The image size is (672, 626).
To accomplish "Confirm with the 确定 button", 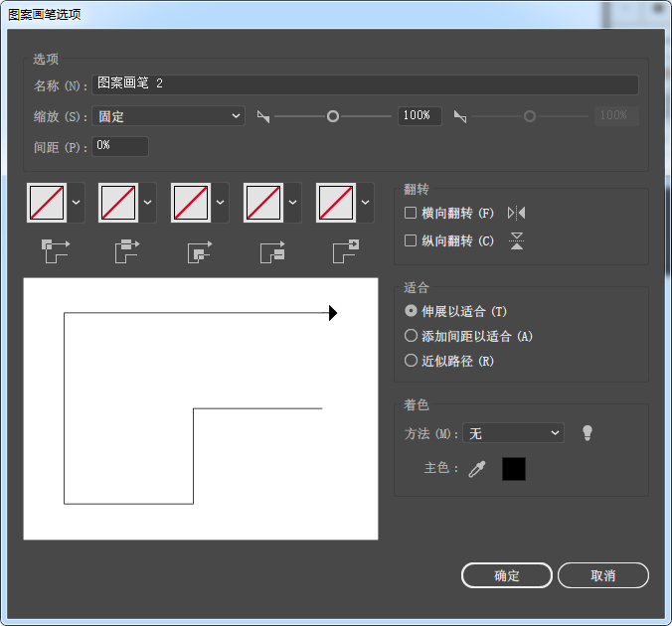I will 507,575.
